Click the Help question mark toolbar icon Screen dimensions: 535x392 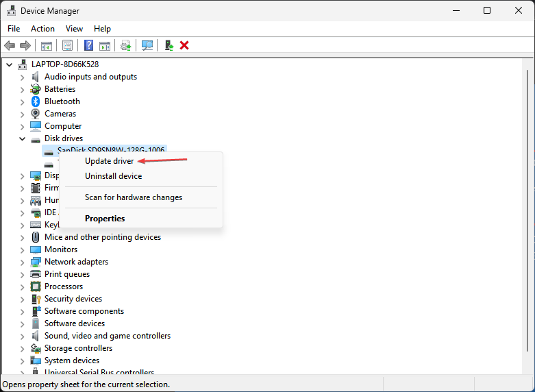coord(88,45)
